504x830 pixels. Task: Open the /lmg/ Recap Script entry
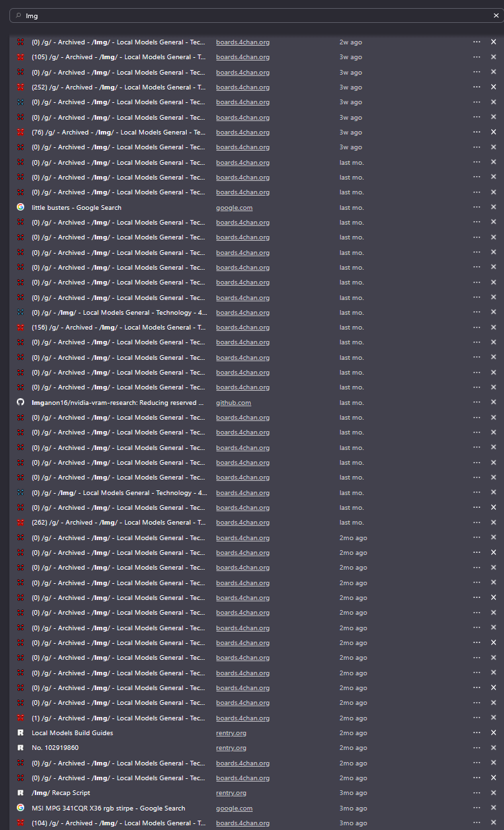coord(60,793)
